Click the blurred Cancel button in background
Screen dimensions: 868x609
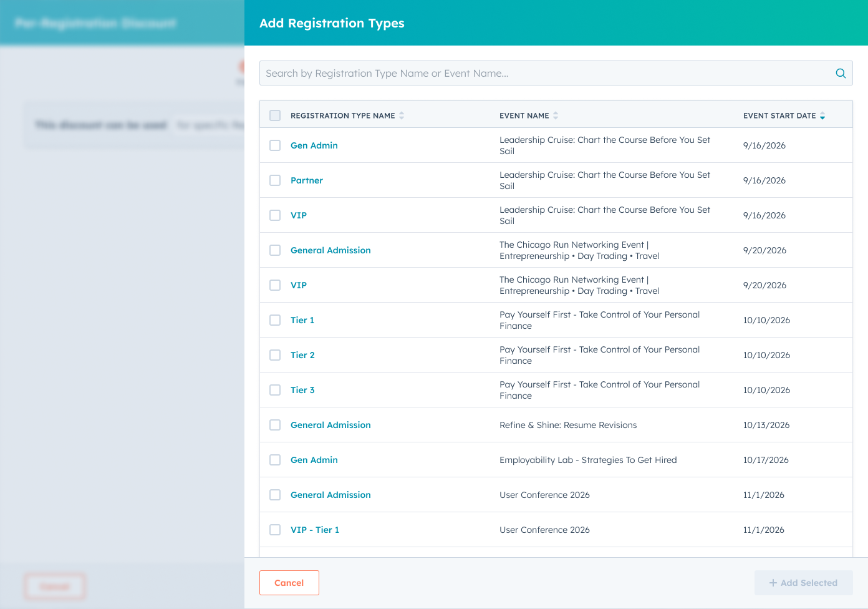[55, 587]
